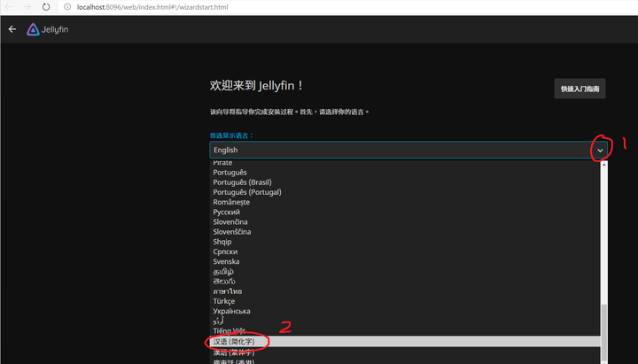Focus the browser address bar URL
The image size is (638, 364).
coord(152,7)
